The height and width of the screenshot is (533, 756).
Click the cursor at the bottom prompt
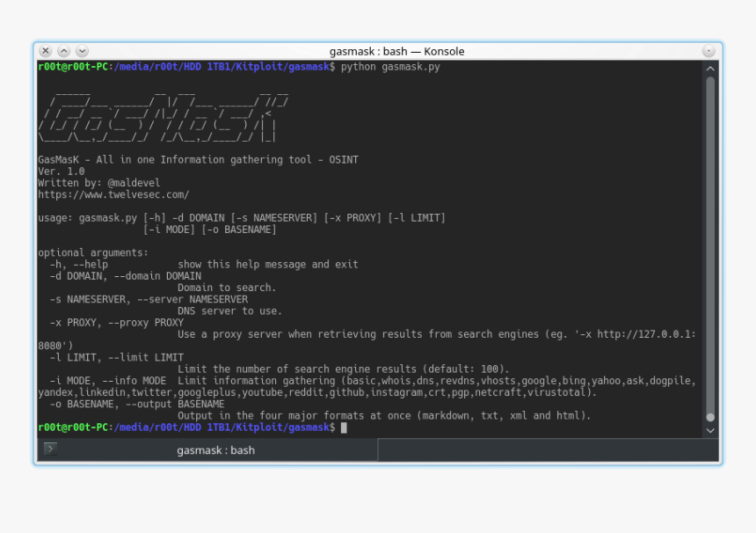point(344,427)
